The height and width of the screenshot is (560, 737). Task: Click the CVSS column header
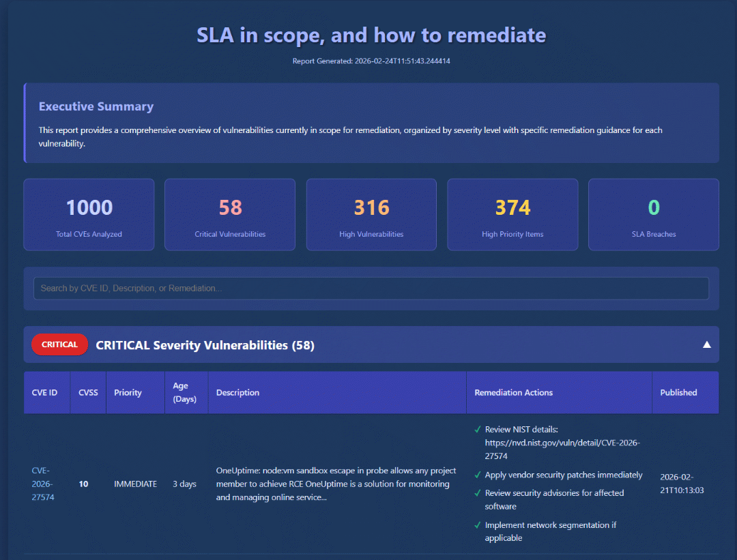point(88,392)
